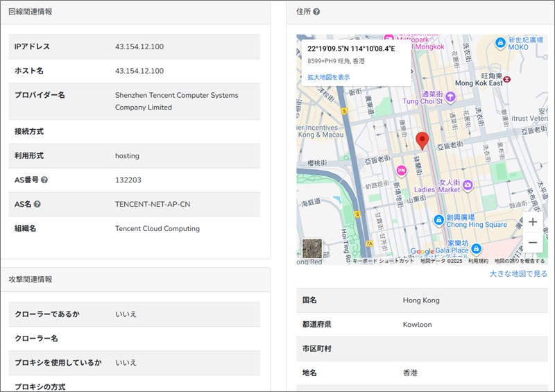Switch to satellite view thumbnail on map
555x392 pixels.
pyautogui.click(x=312, y=248)
